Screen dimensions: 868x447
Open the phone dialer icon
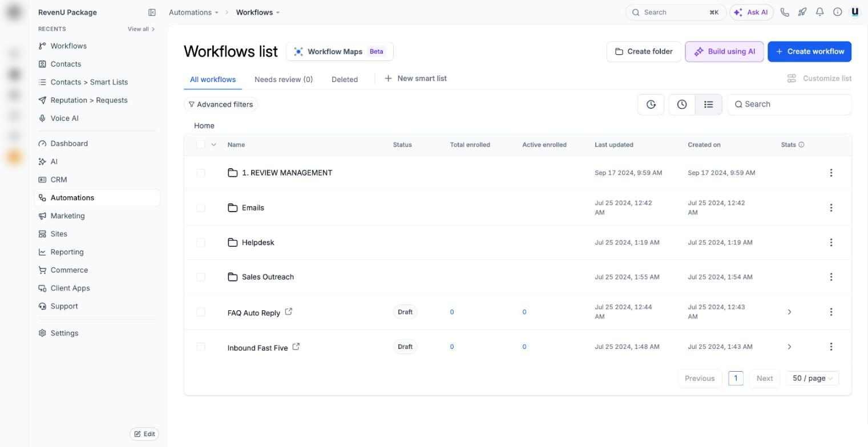coord(785,12)
